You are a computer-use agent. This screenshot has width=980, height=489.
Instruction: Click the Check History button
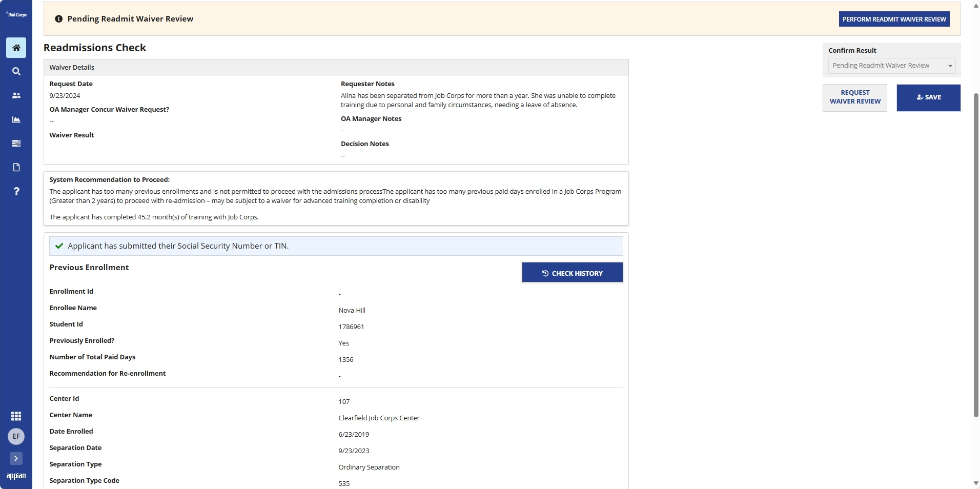(573, 273)
